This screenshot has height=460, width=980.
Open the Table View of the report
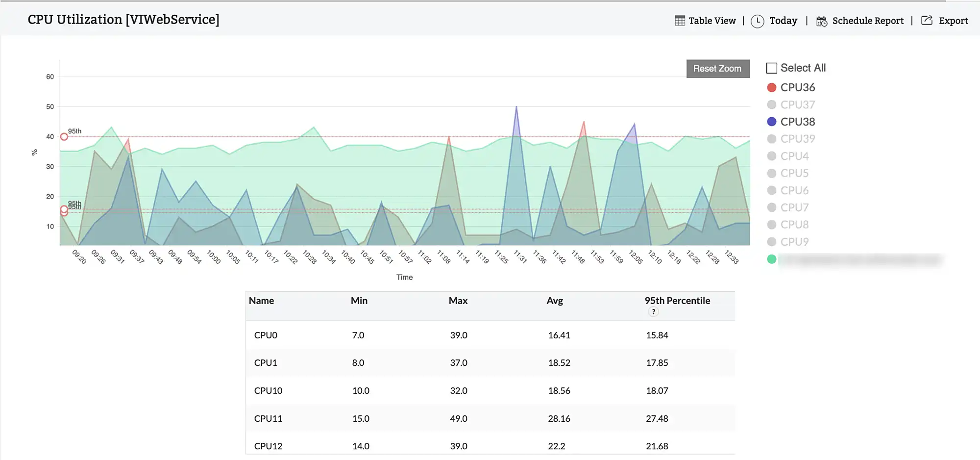pos(711,20)
